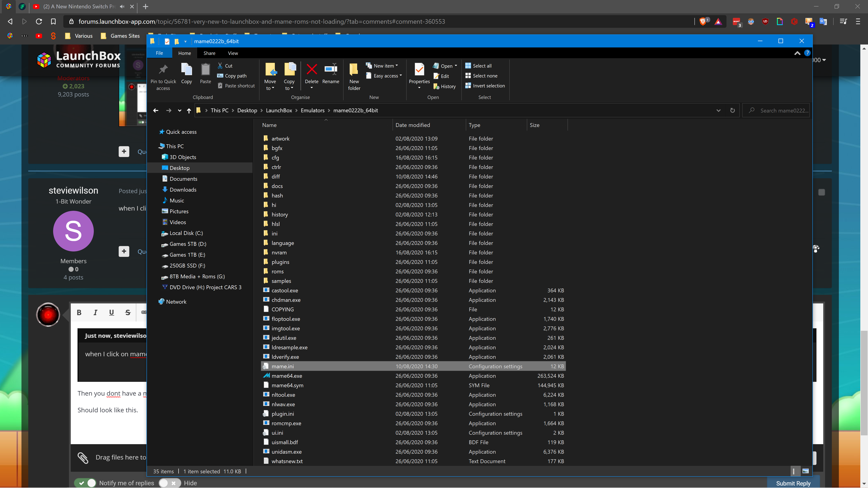The width and height of the screenshot is (868, 488).
Task: Open recent locations dropdown arrow
Action: pyautogui.click(x=179, y=110)
